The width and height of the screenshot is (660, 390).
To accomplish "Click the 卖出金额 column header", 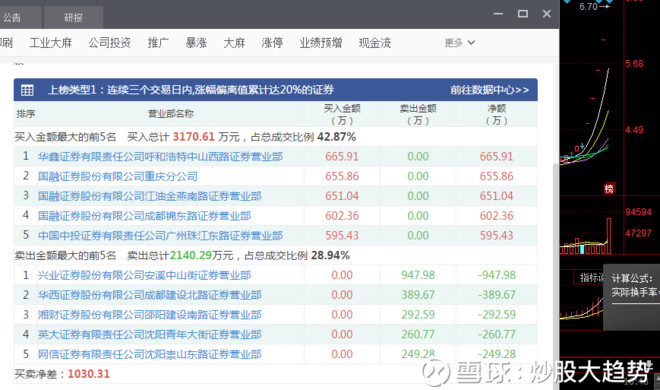I will tap(418, 114).
